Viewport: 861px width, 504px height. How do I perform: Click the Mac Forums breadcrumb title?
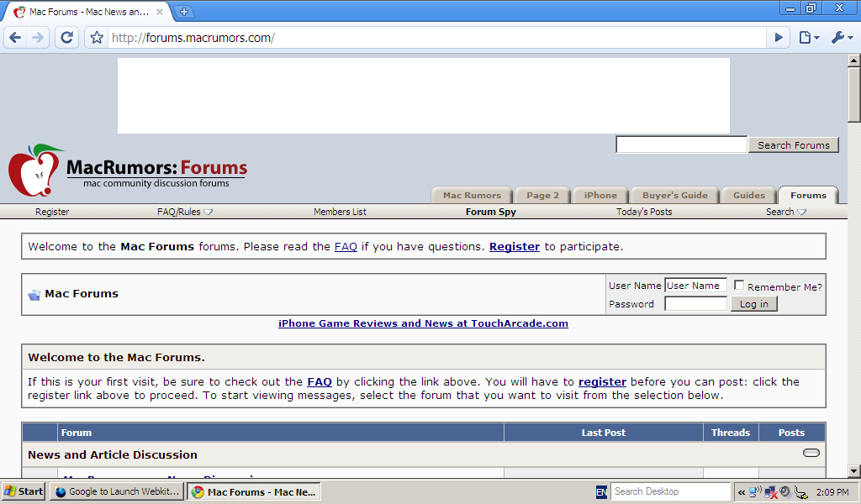[x=82, y=294]
